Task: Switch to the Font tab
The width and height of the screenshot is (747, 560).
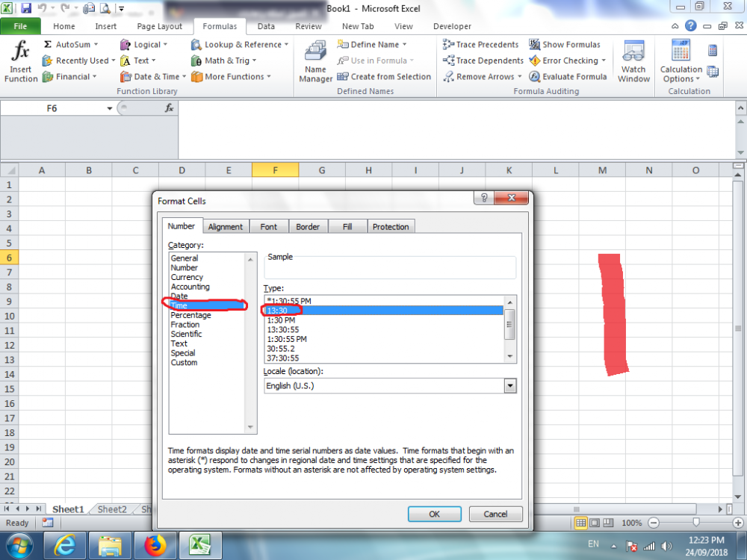Action: (x=268, y=227)
